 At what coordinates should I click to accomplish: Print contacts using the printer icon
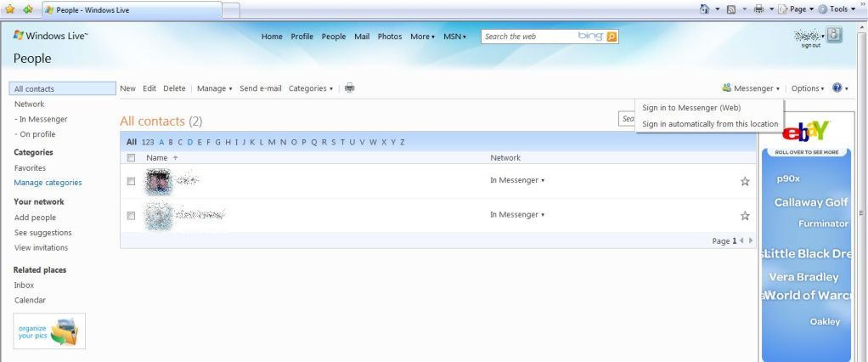pyautogui.click(x=349, y=88)
